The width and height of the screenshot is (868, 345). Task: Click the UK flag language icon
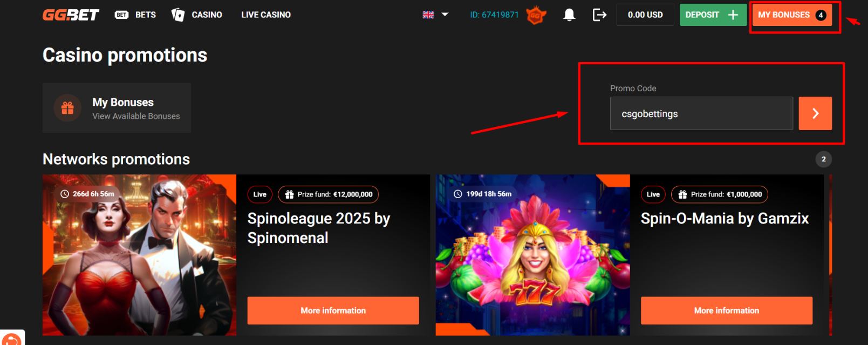(428, 15)
